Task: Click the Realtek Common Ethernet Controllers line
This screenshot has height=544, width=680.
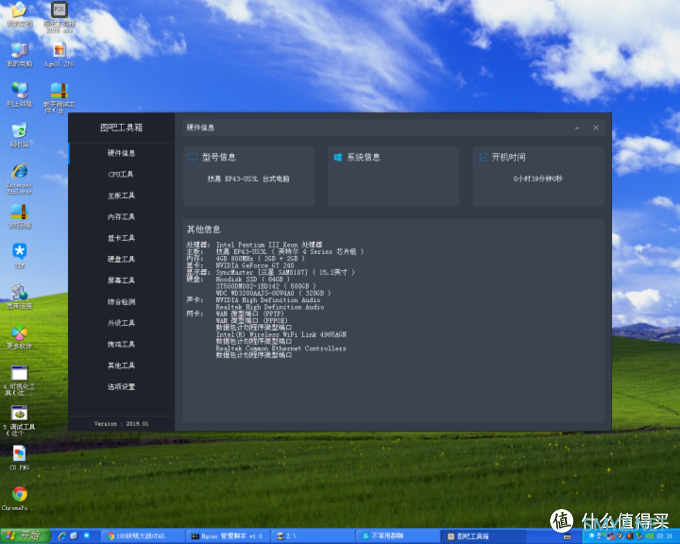Action: click(281, 348)
